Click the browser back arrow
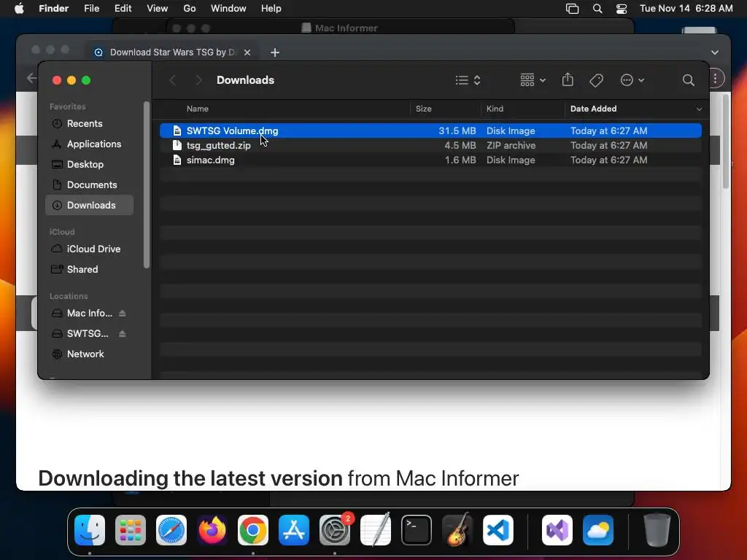 (31, 78)
